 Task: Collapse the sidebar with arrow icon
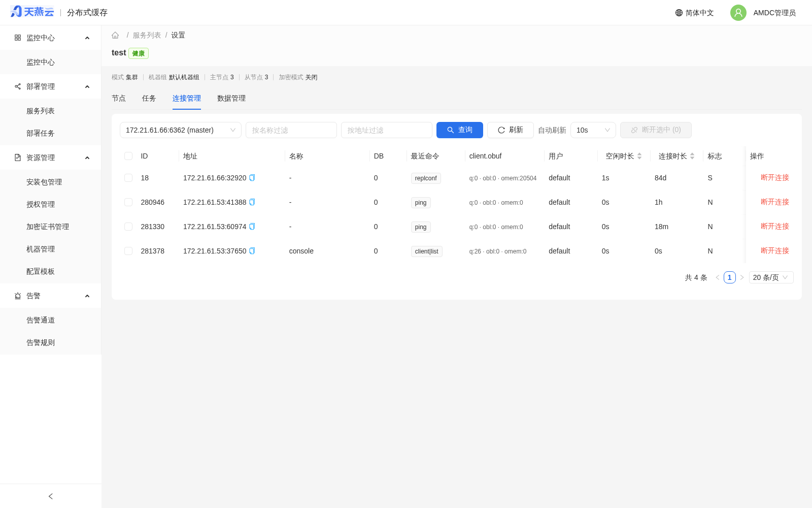51,496
